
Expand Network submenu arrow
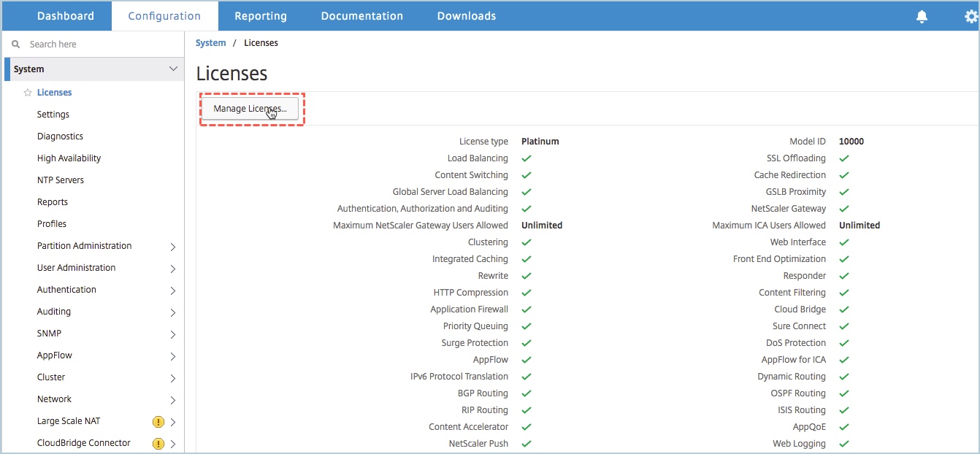(173, 400)
